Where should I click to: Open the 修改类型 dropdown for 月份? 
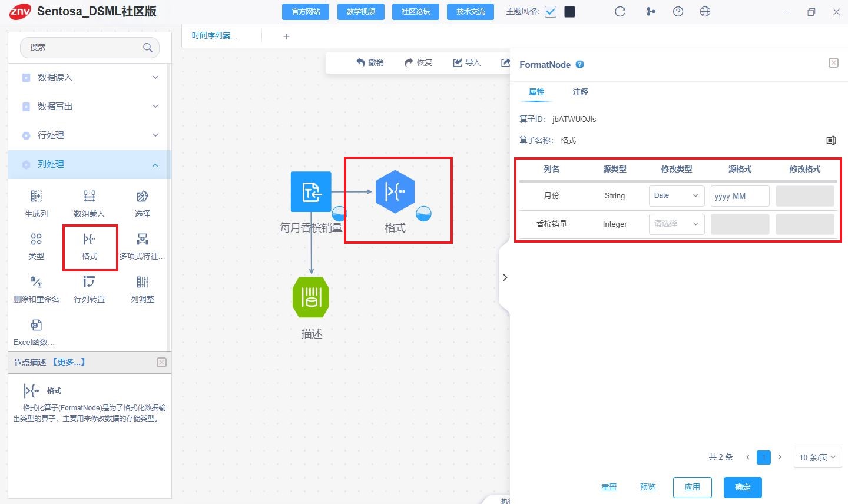click(677, 196)
